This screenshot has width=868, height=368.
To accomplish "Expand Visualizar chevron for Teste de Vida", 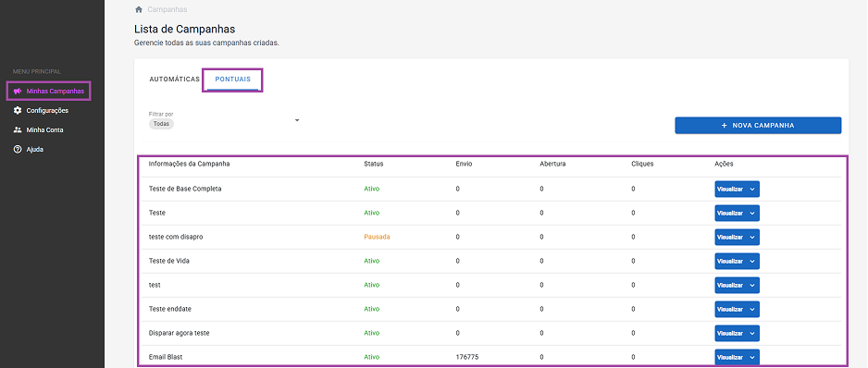I will click(x=752, y=261).
